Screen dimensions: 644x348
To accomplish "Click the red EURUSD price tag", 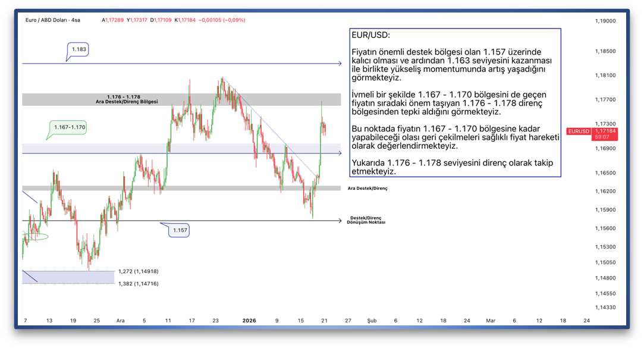I will [x=579, y=131].
